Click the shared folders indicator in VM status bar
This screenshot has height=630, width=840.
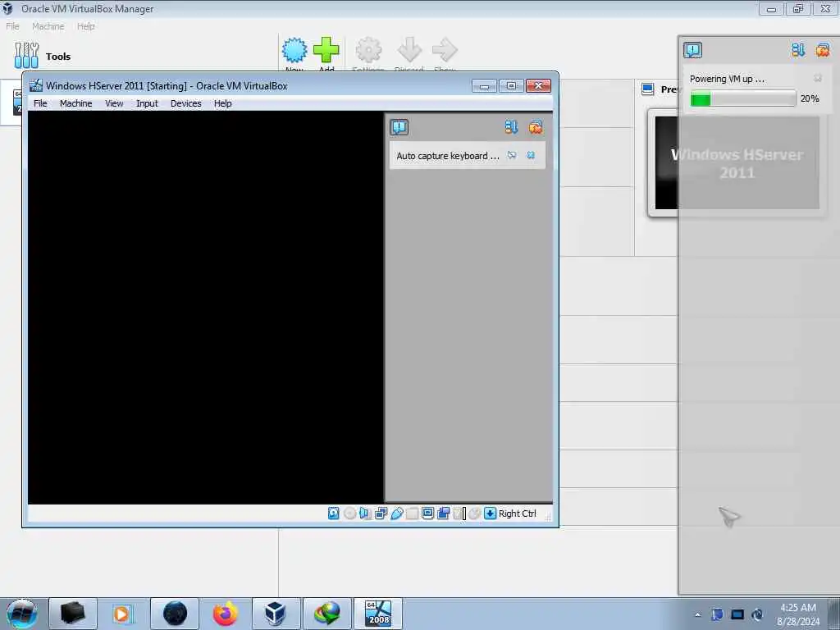tap(412, 514)
